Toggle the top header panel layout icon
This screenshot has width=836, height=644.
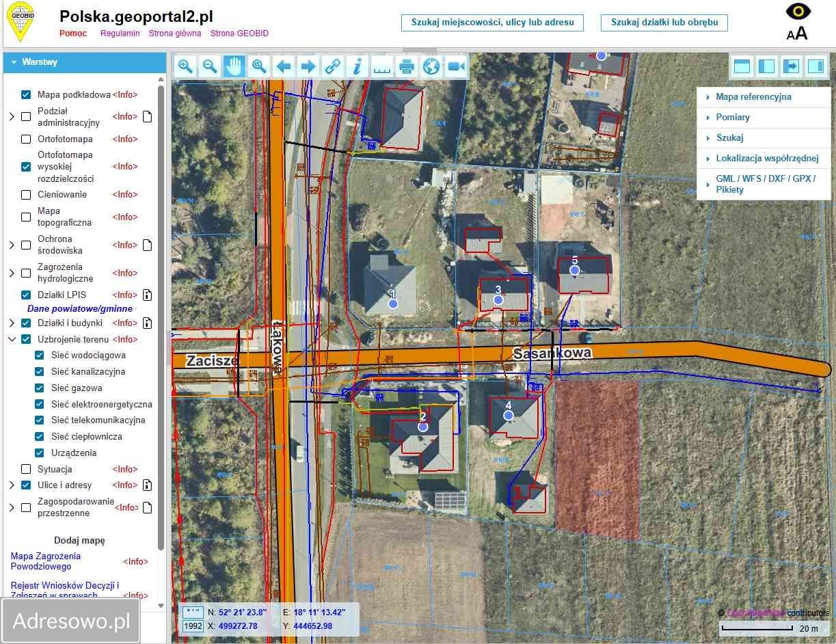click(x=742, y=66)
